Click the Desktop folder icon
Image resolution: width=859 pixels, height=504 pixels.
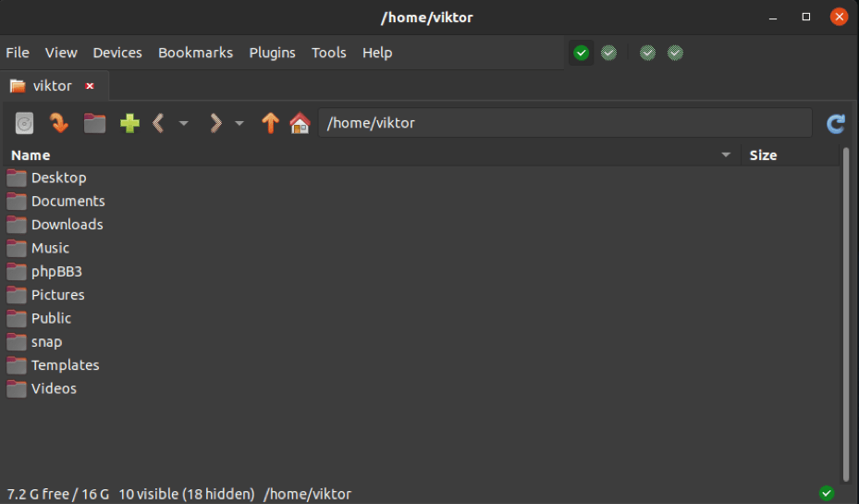point(17,178)
